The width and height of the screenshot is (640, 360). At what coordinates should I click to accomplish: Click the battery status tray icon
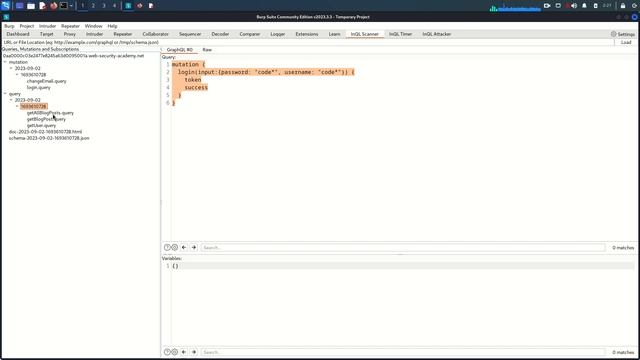click(595, 6)
